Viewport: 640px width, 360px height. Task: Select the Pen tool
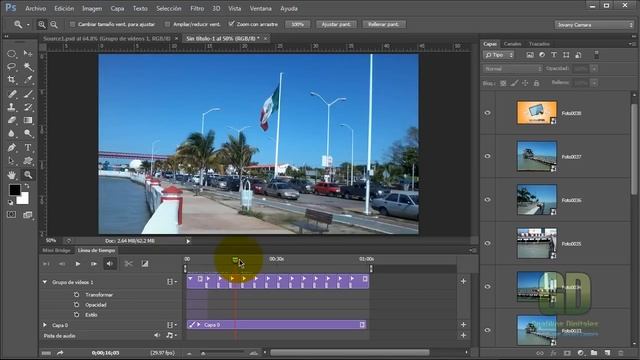(x=11, y=148)
